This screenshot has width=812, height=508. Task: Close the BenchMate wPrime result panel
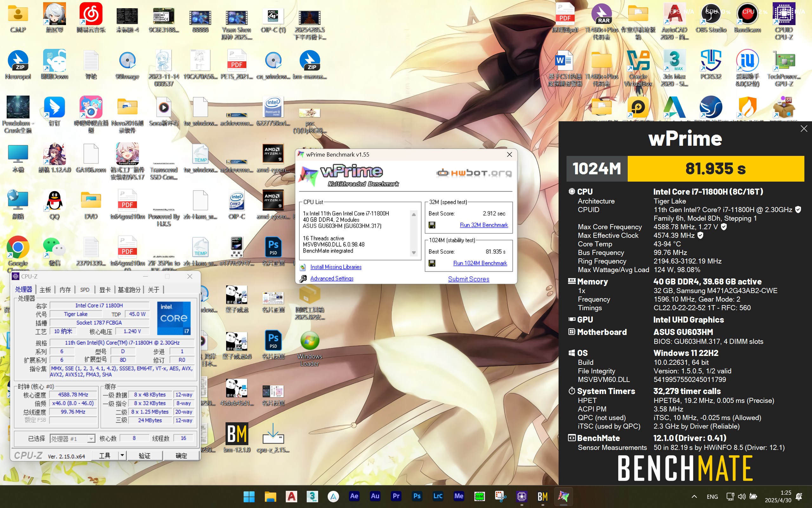[x=804, y=128]
